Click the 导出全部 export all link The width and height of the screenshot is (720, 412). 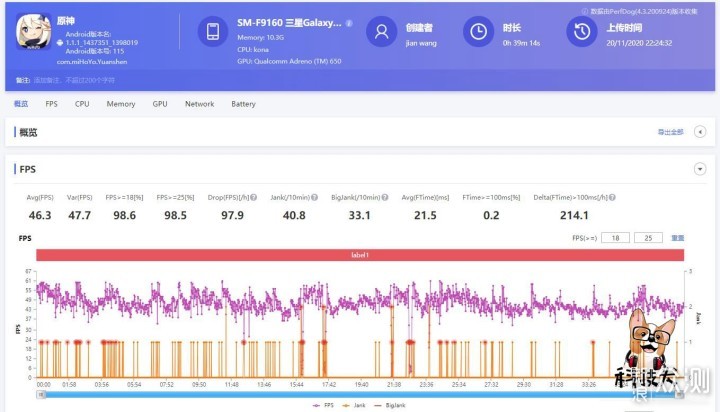coord(670,132)
